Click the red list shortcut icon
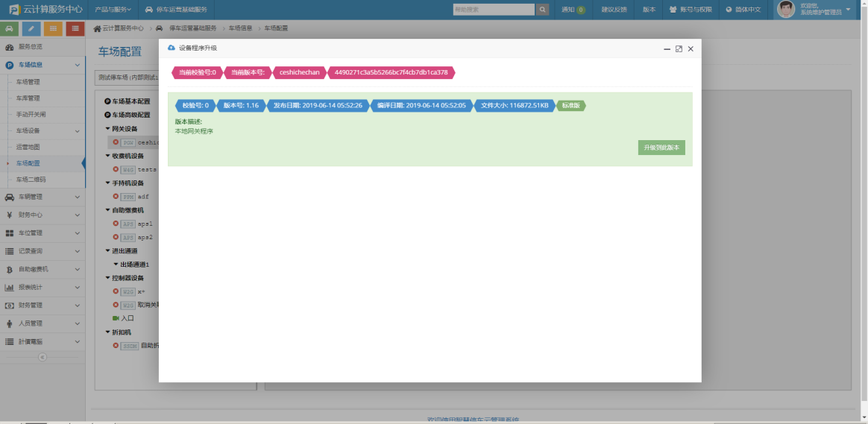This screenshot has width=868, height=424. coord(75,28)
